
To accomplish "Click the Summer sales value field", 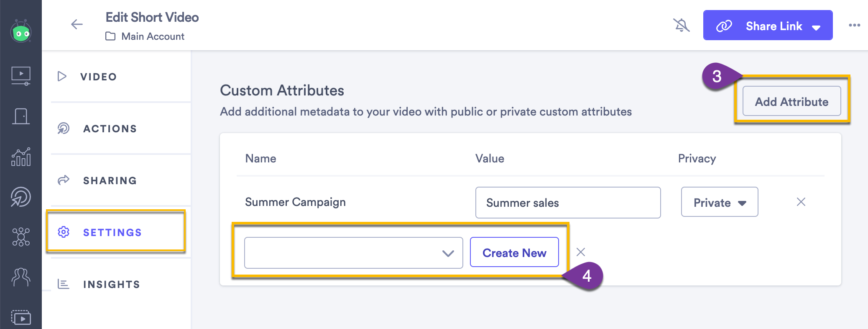I will pos(568,203).
